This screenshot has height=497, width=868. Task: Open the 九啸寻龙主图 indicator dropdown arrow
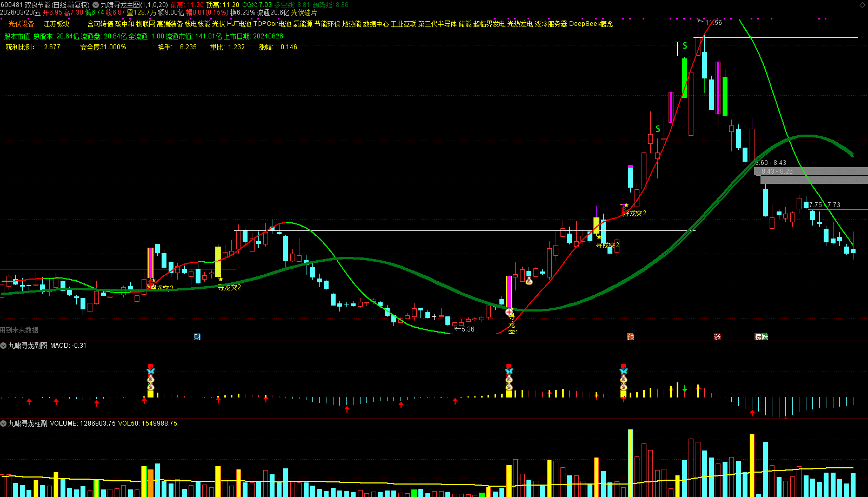click(x=96, y=5)
